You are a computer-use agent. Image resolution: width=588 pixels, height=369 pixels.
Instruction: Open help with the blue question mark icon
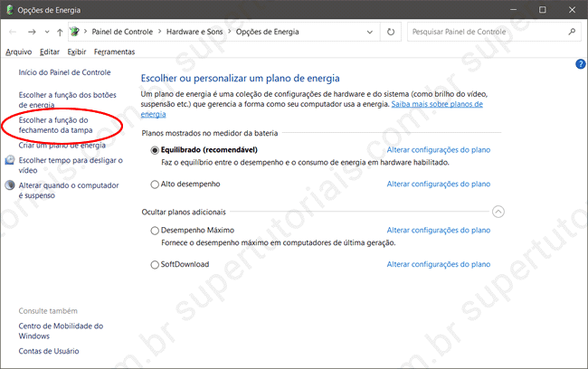point(580,64)
